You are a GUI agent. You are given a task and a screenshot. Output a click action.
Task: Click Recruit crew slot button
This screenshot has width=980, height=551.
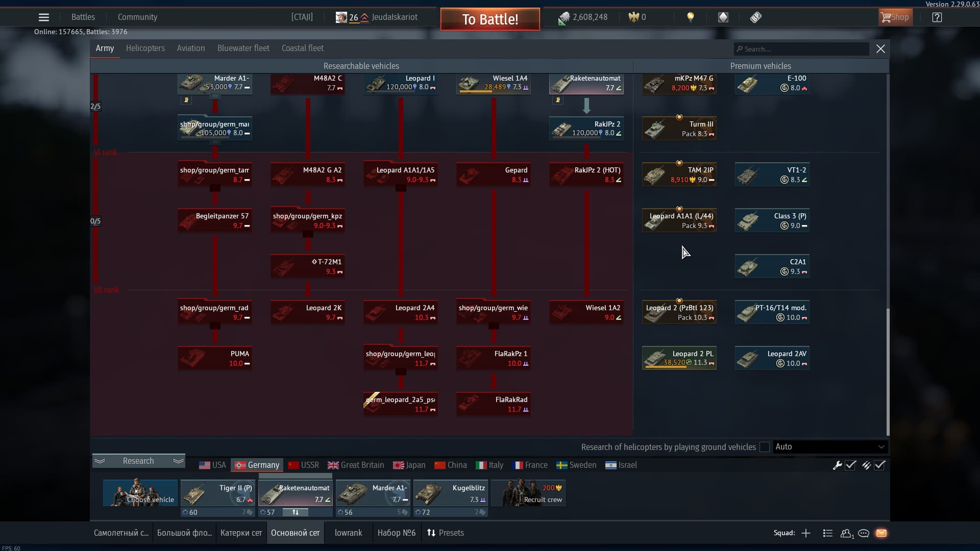528,493
